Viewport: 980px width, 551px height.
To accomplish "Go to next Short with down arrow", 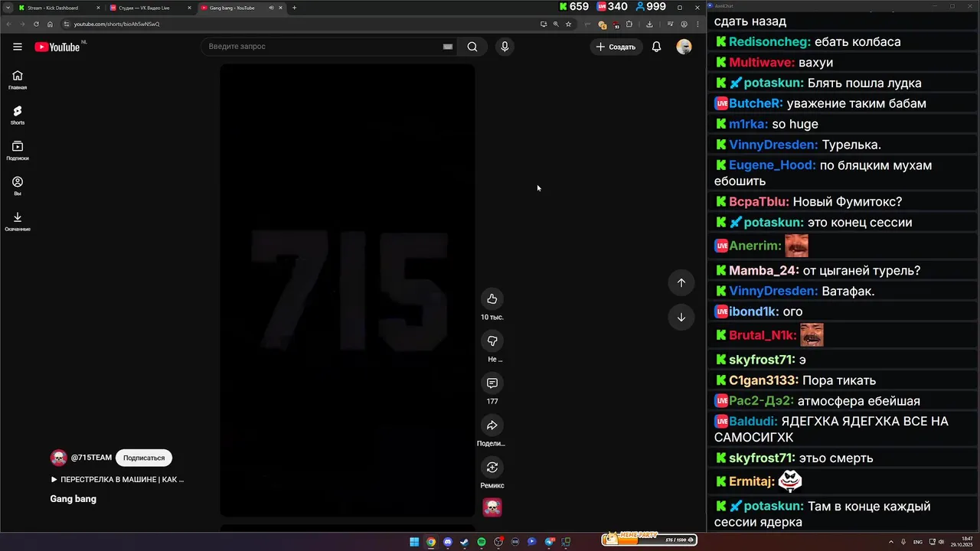I will pyautogui.click(x=681, y=318).
